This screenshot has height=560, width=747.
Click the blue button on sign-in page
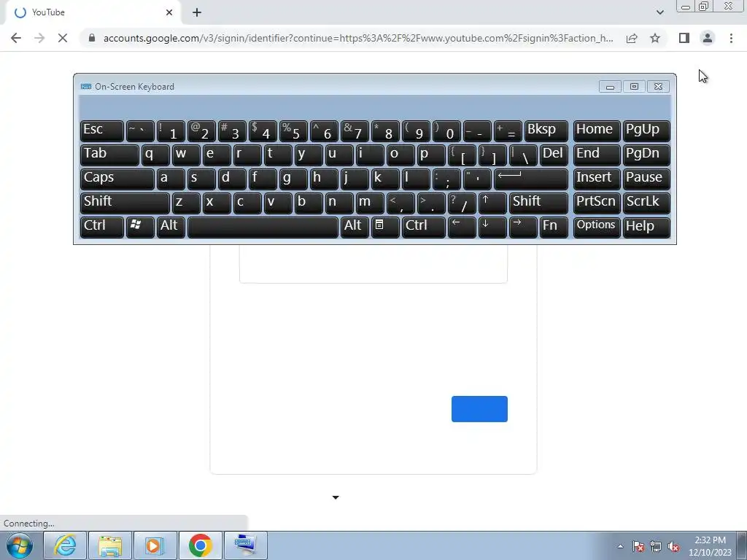(479, 408)
